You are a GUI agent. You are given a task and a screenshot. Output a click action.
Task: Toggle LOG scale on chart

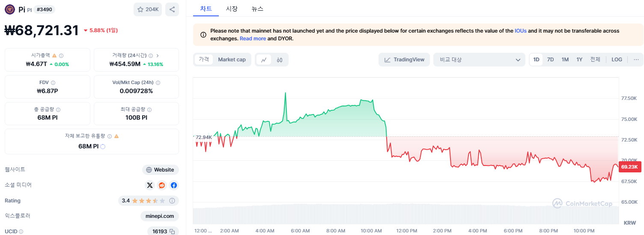pos(617,60)
